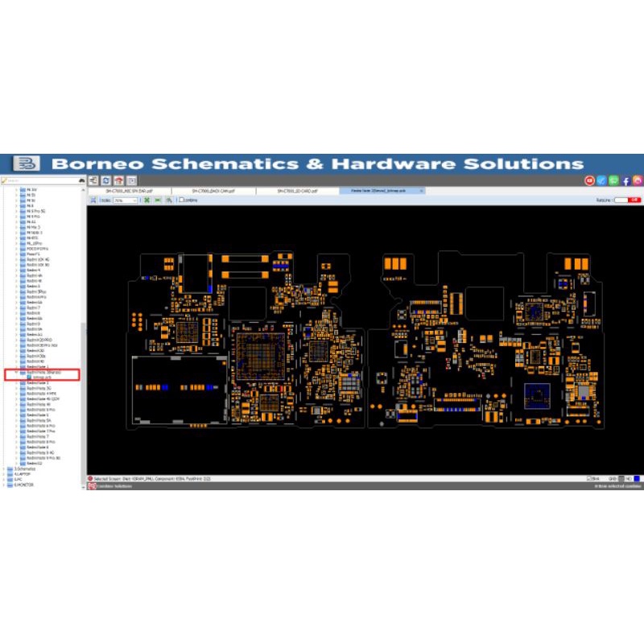Toggle the Combine checkbox
The image size is (644, 644).
pyautogui.click(x=181, y=200)
